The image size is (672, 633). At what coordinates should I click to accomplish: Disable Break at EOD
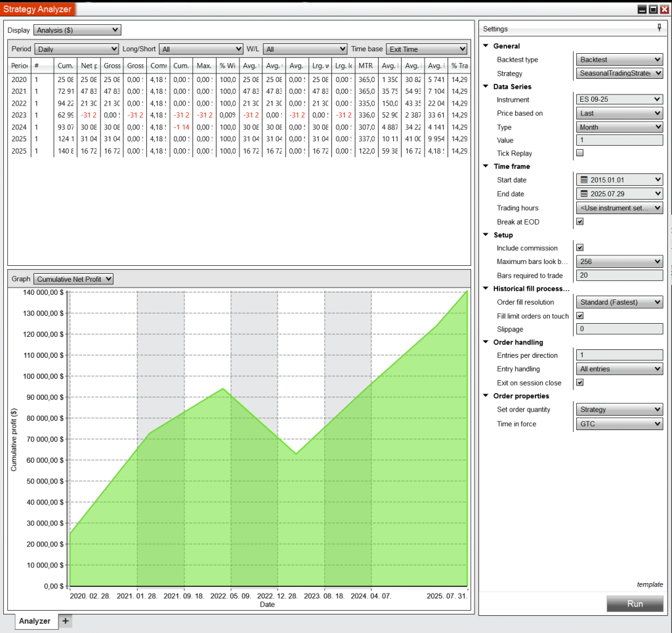(579, 221)
